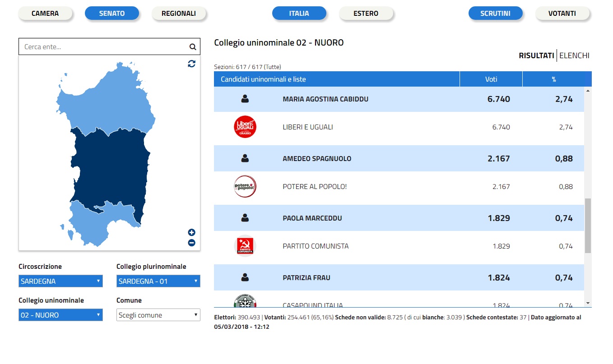Open the Circoscrizione Sardegna dropdown
This screenshot has height=364, width=613.
(60, 281)
